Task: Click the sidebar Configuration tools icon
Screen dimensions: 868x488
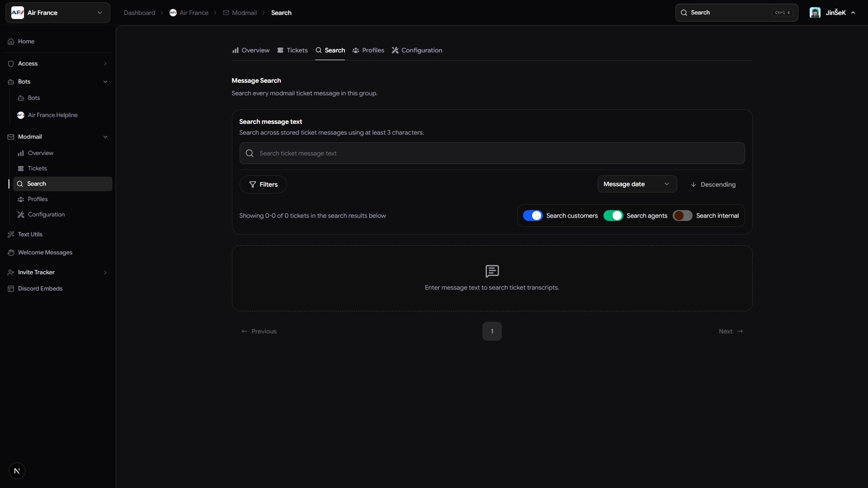Action: coord(21,215)
